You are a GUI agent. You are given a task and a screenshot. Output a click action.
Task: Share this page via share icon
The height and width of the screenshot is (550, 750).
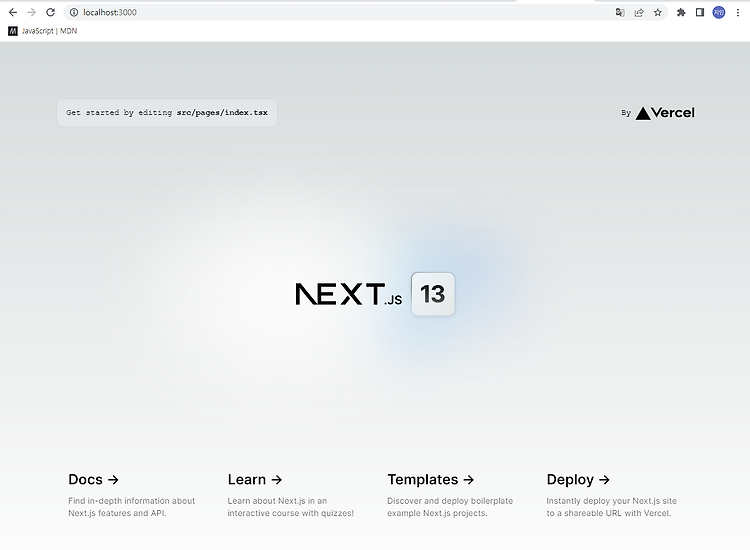click(639, 12)
